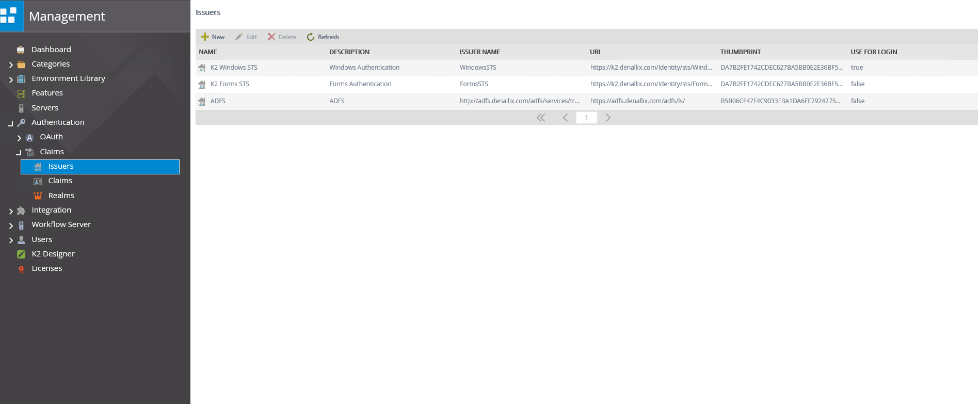The height and width of the screenshot is (404, 980).
Task: Click the page number input field
Action: 587,118
